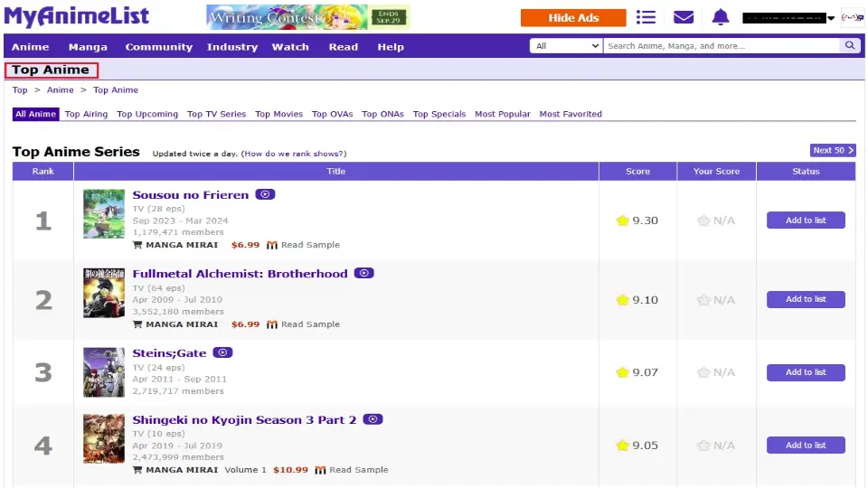The width and height of the screenshot is (868, 488).
Task: Expand the user account dropdown arrow
Action: tap(831, 18)
